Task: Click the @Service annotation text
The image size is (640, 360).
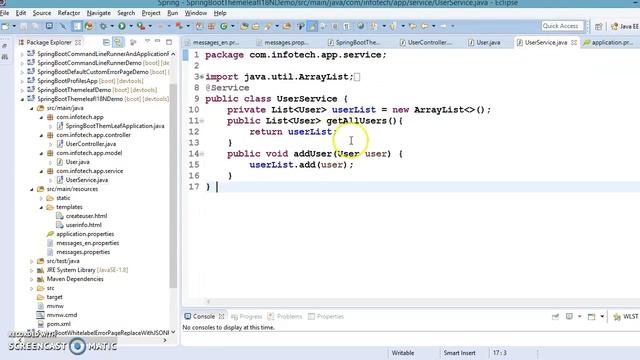Action: [x=227, y=88]
